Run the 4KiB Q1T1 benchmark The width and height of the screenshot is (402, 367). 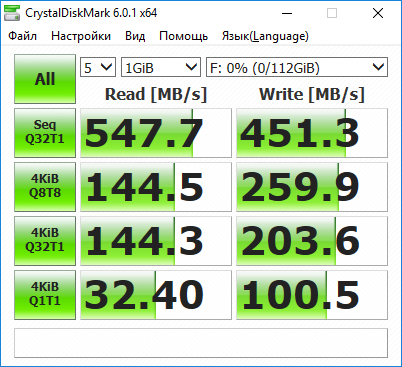pyautogui.click(x=45, y=295)
